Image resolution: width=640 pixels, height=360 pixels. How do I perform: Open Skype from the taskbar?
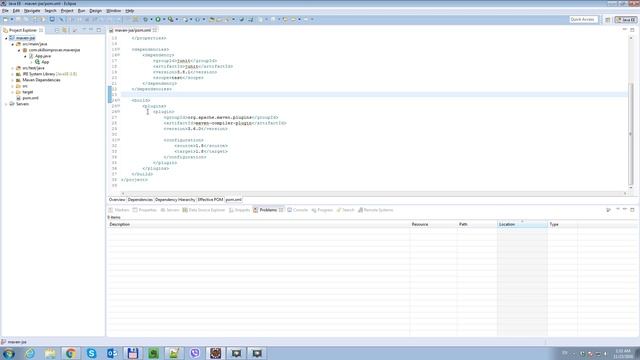91,353
